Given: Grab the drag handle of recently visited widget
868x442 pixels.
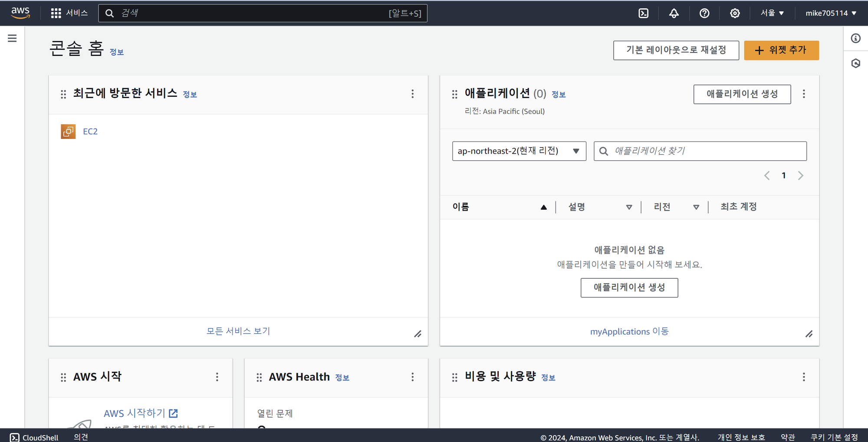Looking at the screenshot, I should (63, 94).
